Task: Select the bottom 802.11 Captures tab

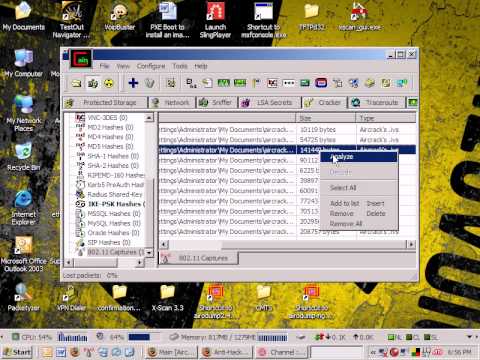Action: click(x=198, y=258)
